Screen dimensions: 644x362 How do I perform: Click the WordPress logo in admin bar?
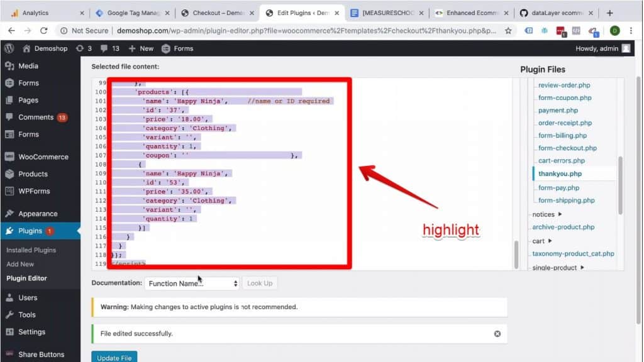9,48
